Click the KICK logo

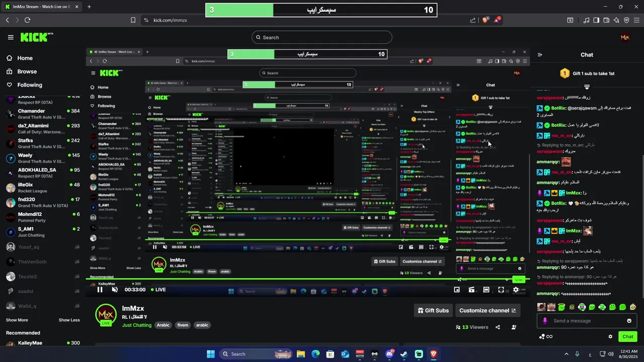pos(36,37)
